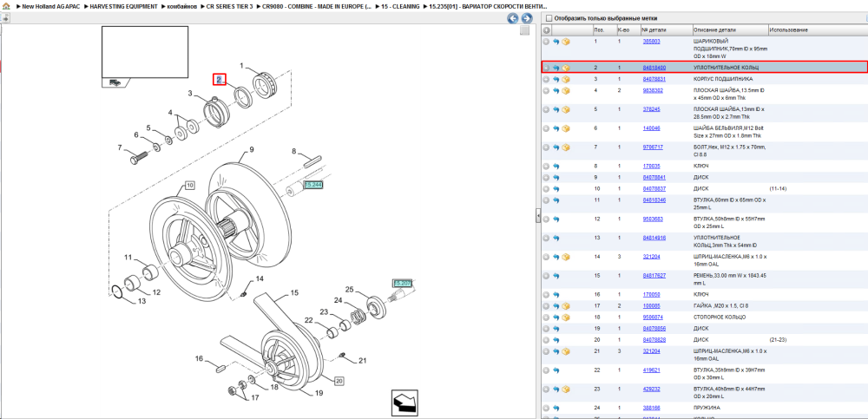
Task: Open part number 385803 link
Action: (x=652, y=42)
